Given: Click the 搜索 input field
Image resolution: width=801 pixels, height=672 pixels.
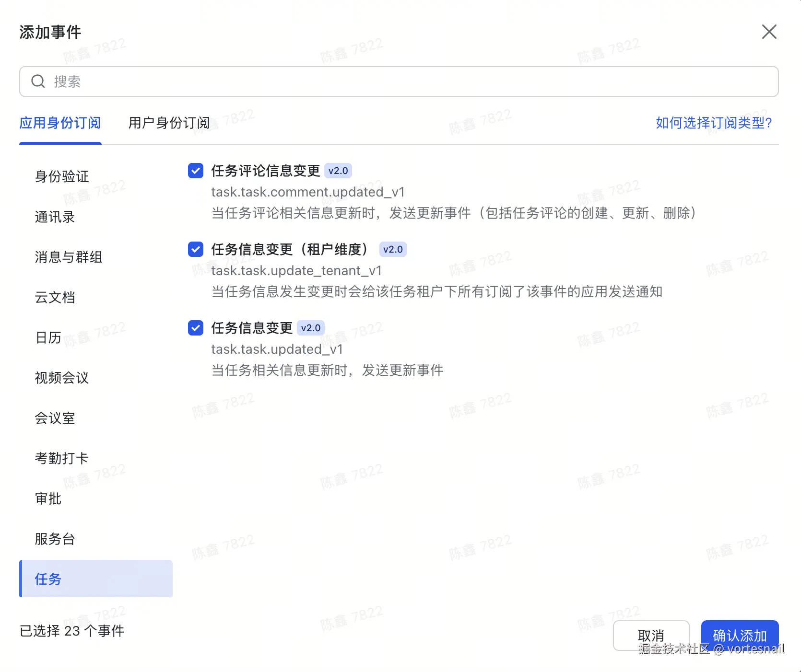Looking at the screenshot, I should 192,81.
